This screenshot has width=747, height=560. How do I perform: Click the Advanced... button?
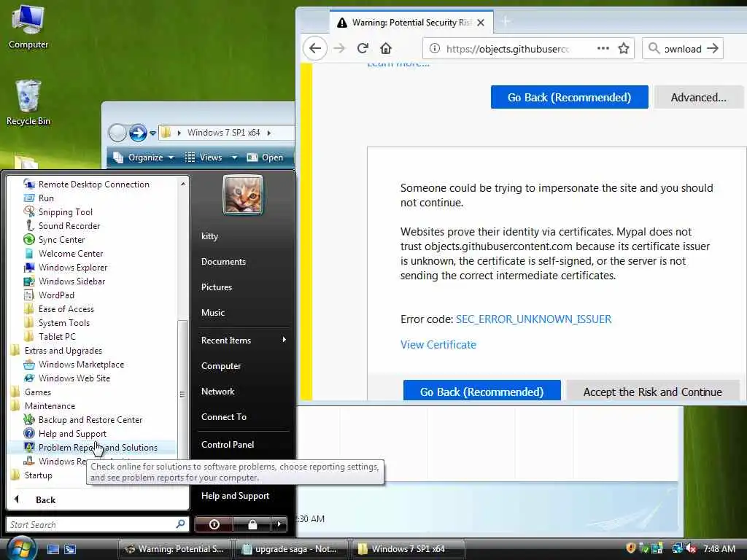click(x=698, y=97)
